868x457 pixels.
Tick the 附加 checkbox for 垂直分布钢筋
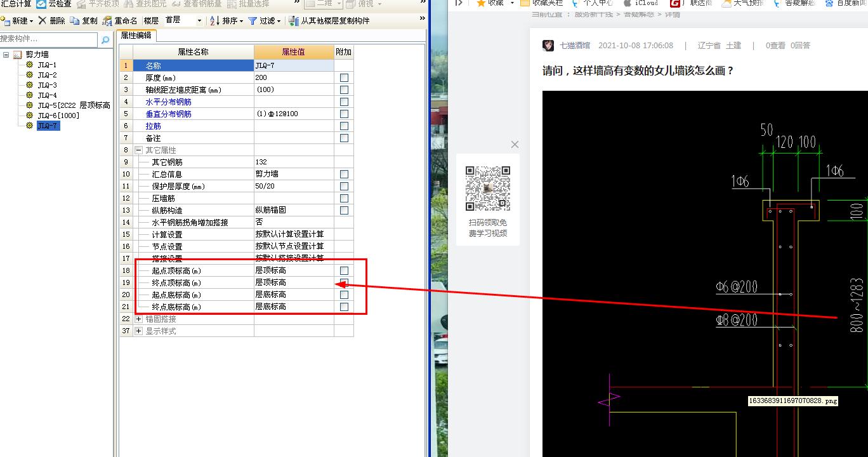coord(344,114)
